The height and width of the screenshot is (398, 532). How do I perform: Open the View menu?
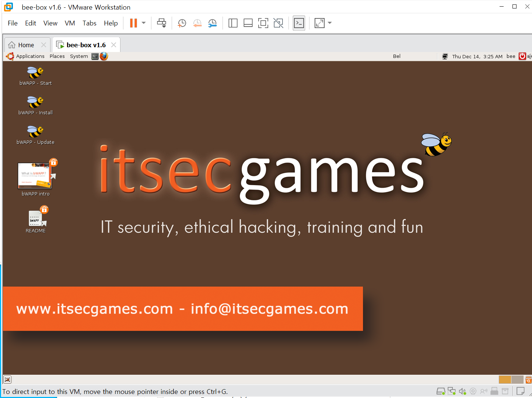point(50,23)
